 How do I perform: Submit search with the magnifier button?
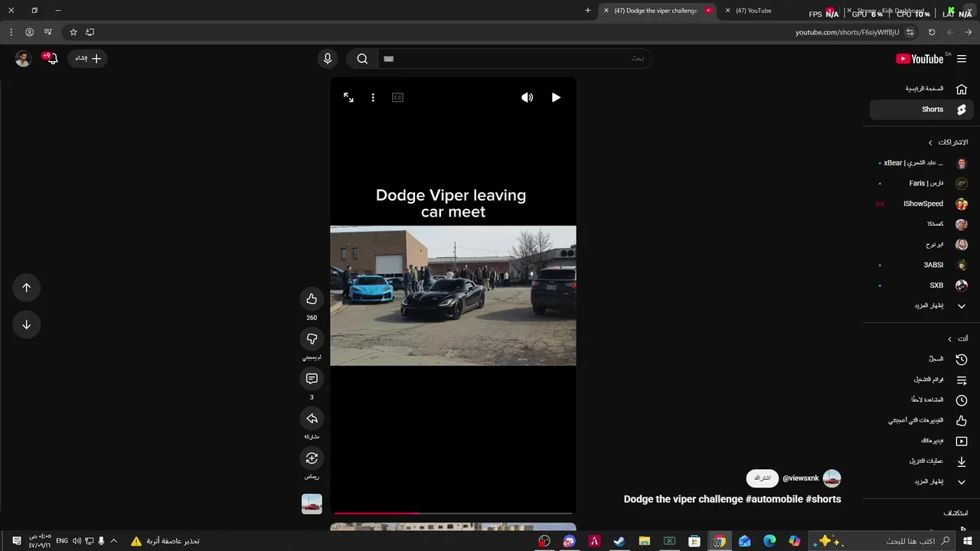click(x=362, y=59)
